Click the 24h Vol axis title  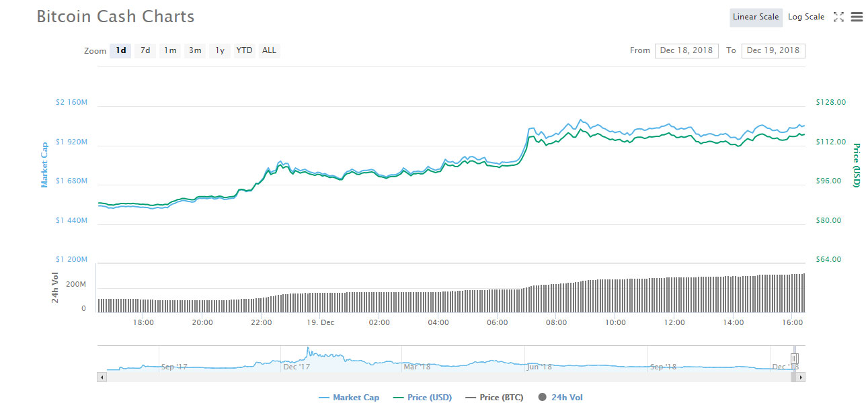coord(56,287)
